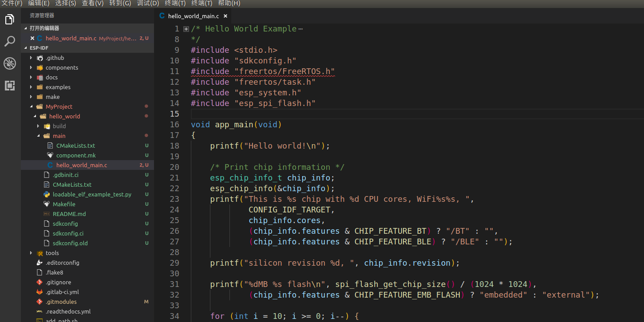This screenshot has width=644, height=322.
Task: Open the 查看(V) menu
Action: (x=93, y=4)
